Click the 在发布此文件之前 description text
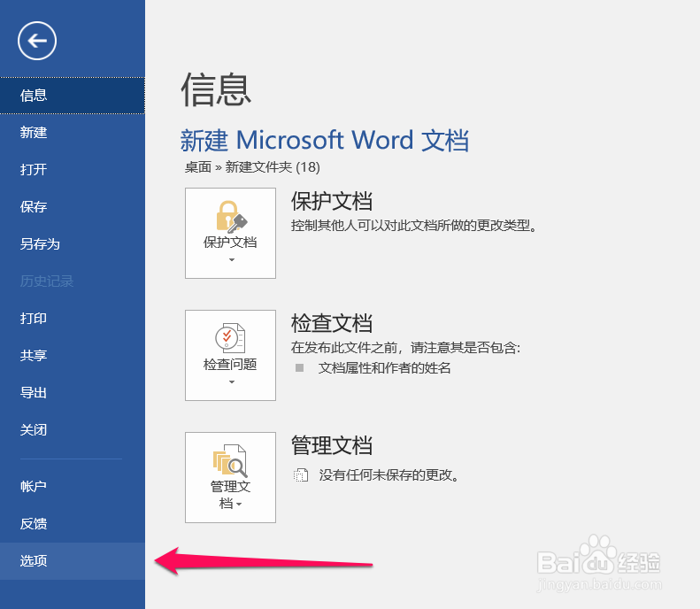Screen dimensions: 700x609 [x=406, y=347]
